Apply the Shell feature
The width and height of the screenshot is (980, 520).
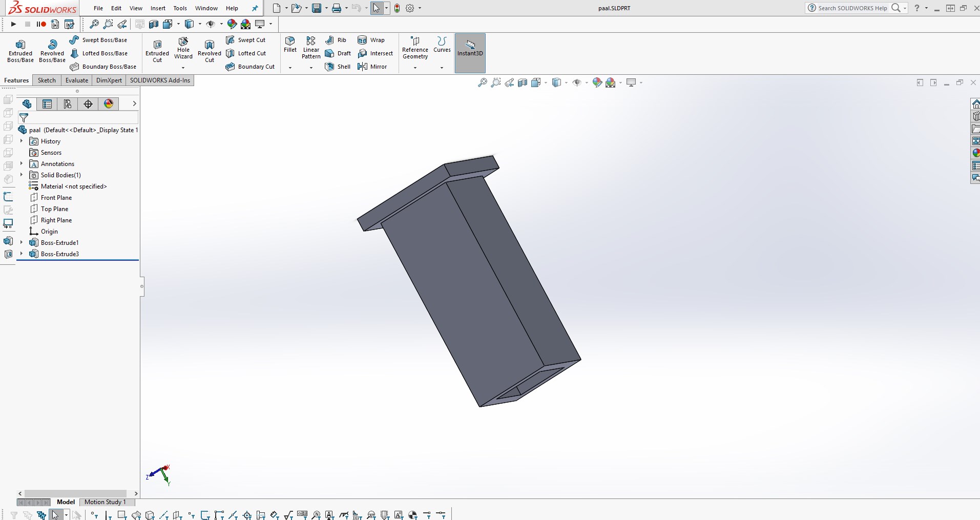tap(338, 67)
